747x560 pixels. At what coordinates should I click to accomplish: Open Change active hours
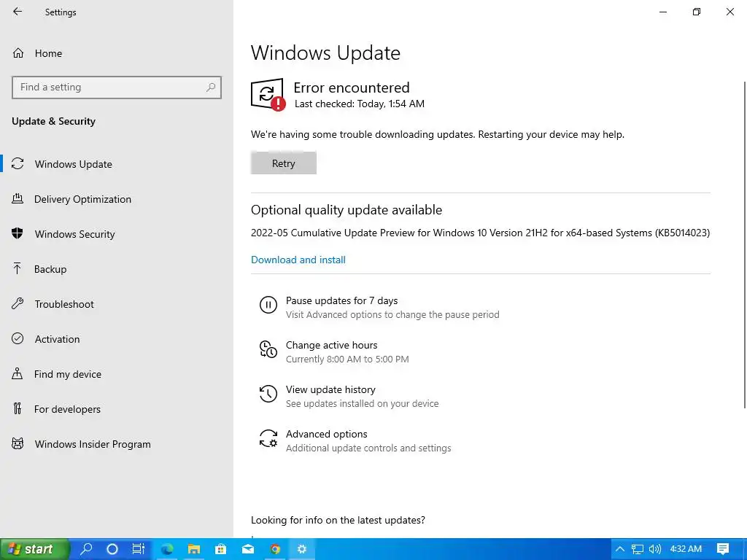tap(332, 345)
